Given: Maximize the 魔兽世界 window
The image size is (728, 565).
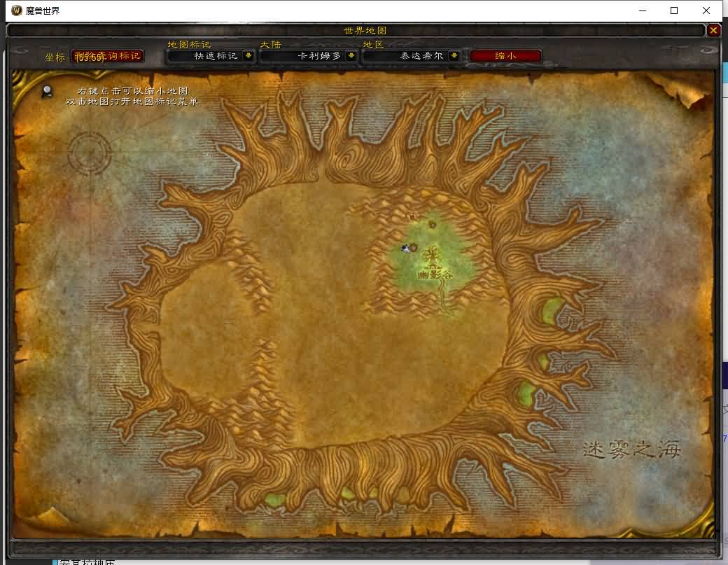Looking at the screenshot, I should [x=673, y=11].
